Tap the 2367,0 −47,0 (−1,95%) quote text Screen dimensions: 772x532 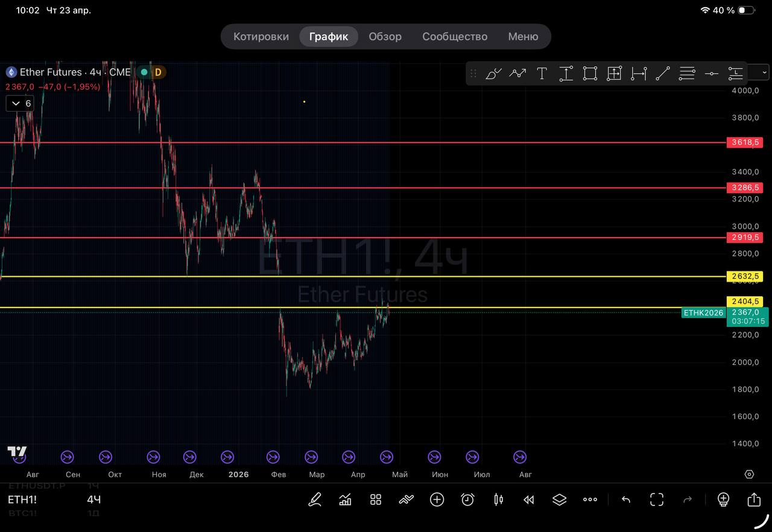click(x=53, y=87)
